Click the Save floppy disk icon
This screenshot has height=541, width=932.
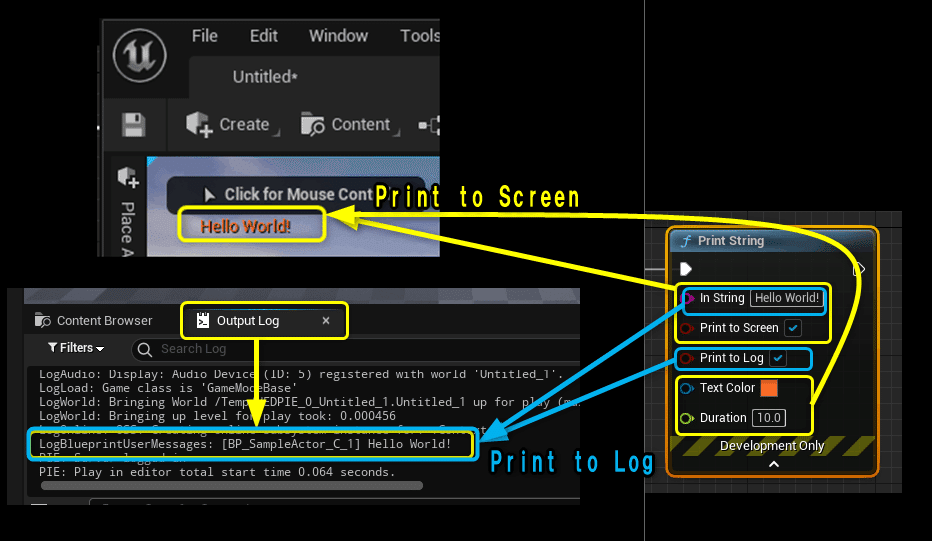click(134, 125)
